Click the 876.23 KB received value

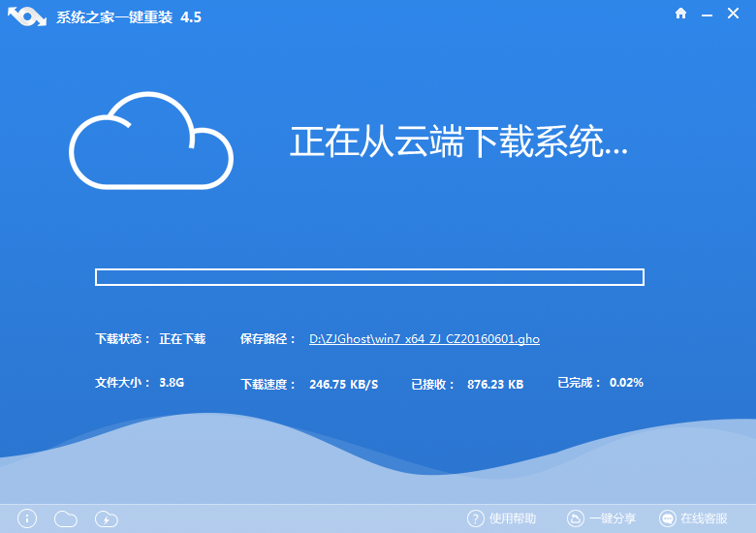click(494, 384)
